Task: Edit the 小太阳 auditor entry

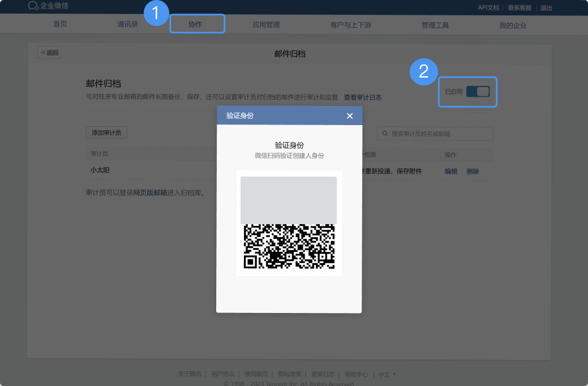Action: (x=450, y=171)
